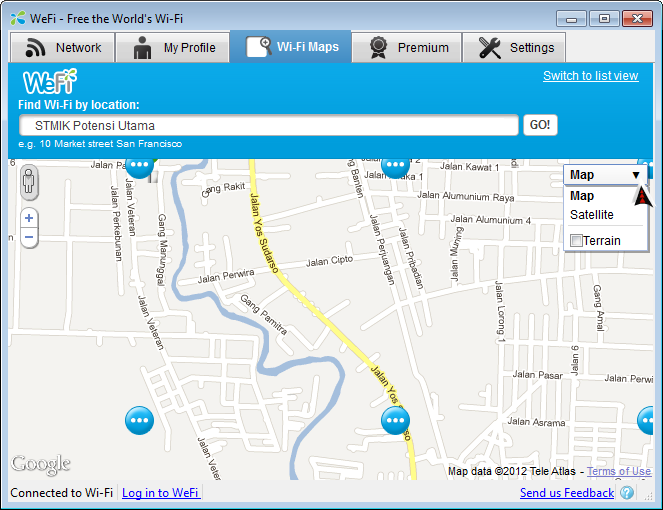Viewport: 663px width, 510px height.
Task: Zoom in with the plus button
Action: point(29,218)
